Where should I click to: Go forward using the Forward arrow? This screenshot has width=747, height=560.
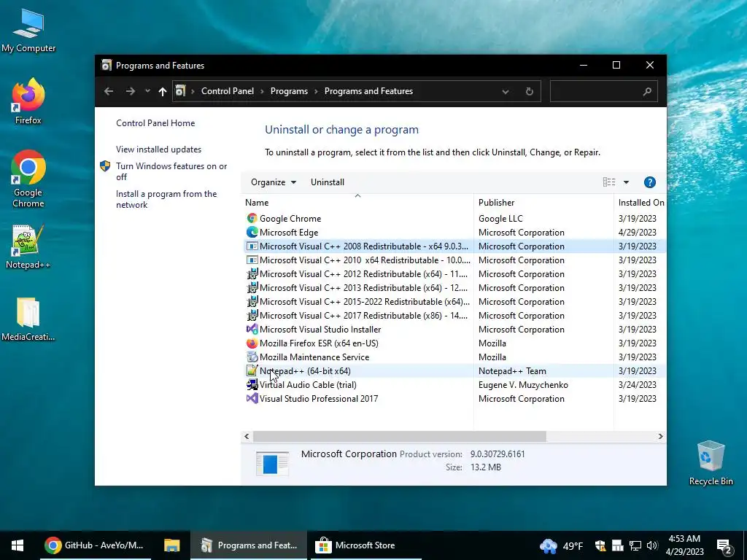click(130, 91)
